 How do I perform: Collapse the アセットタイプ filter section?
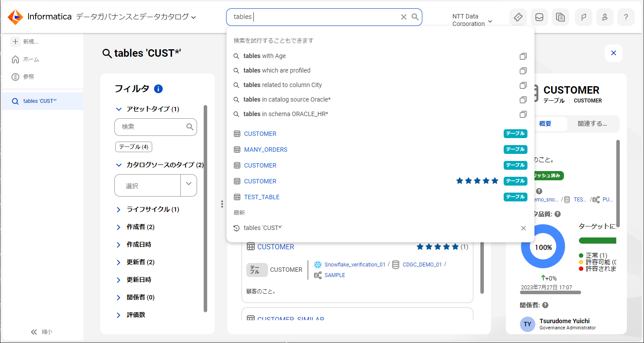click(x=118, y=109)
